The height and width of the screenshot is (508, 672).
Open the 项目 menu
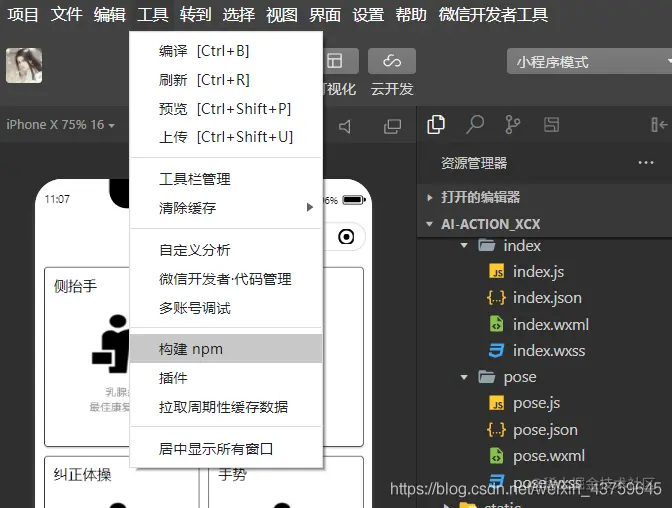coord(23,15)
